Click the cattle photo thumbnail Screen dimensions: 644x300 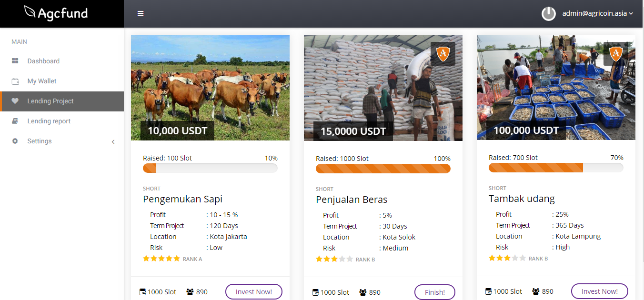210,88
